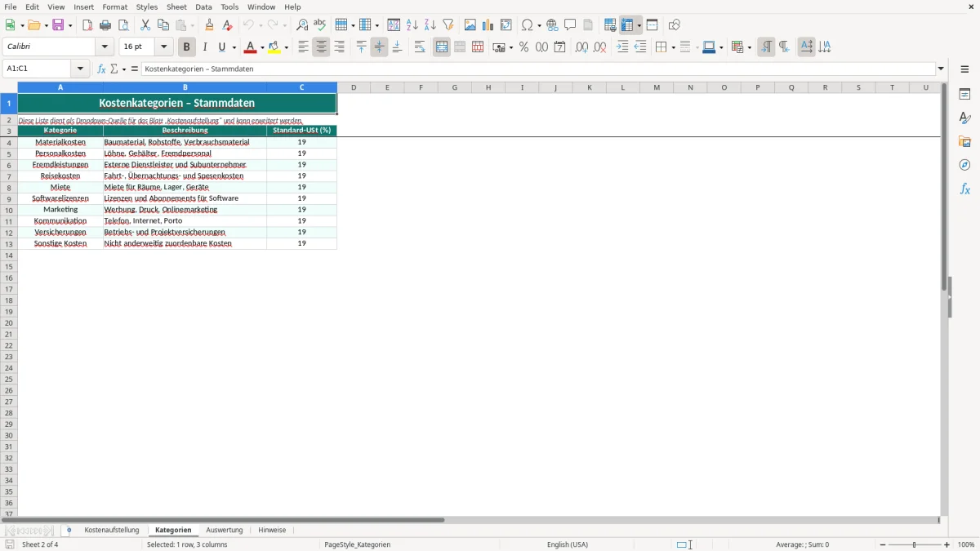Viewport: 980px width, 551px height.
Task: Click Insert Chart icon
Action: (x=488, y=25)
